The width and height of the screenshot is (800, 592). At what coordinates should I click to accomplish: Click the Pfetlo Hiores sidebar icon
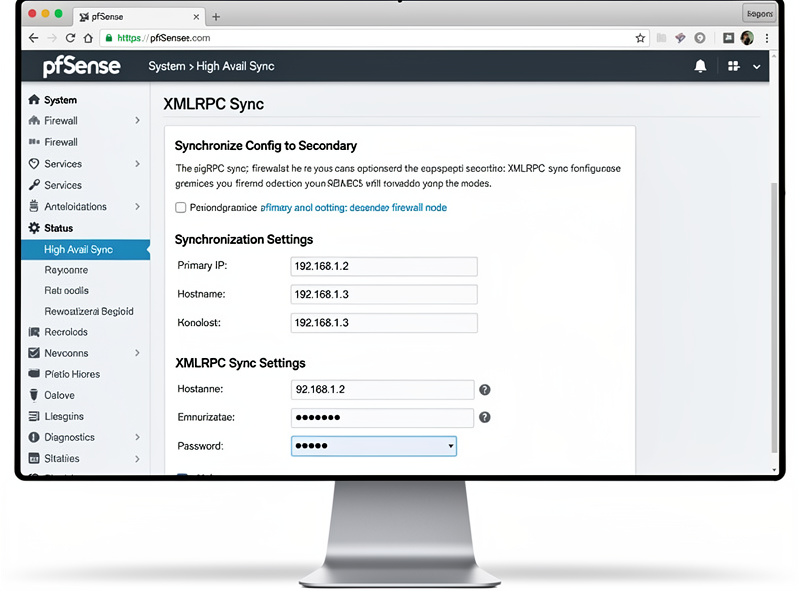click(x=34, y=374)
